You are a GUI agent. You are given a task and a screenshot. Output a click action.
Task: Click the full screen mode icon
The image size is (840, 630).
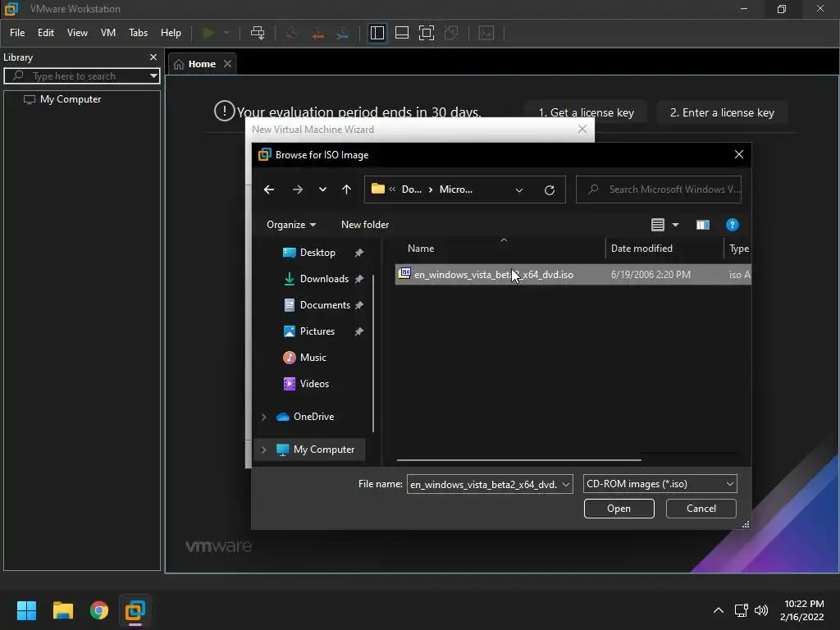427,33
